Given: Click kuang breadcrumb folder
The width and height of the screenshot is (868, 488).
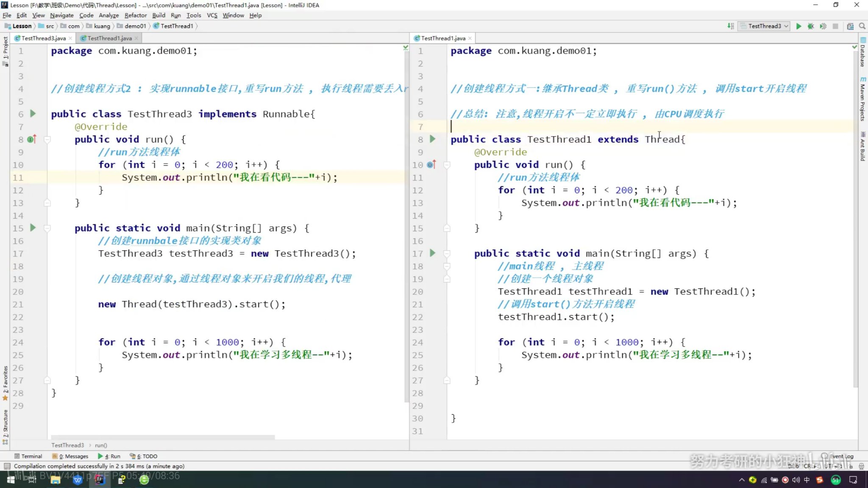Looking at the screenshot, I should pyautogui.click(x=98, y=26).
